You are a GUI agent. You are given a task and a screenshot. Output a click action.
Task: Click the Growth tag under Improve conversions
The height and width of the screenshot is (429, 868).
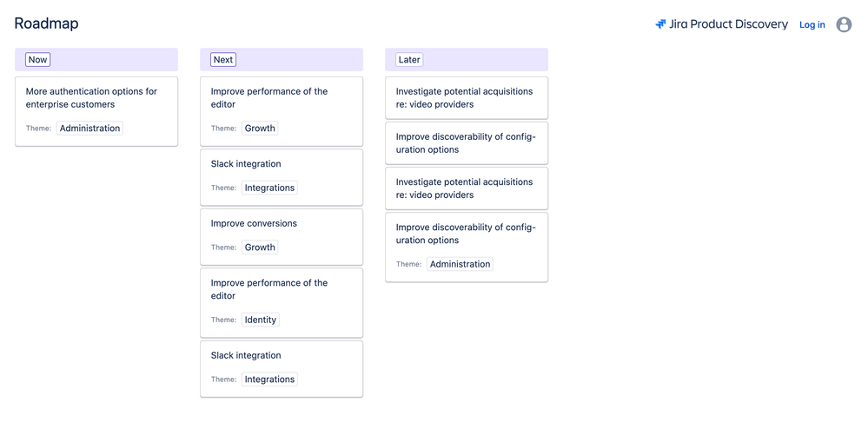click(260, 247)
